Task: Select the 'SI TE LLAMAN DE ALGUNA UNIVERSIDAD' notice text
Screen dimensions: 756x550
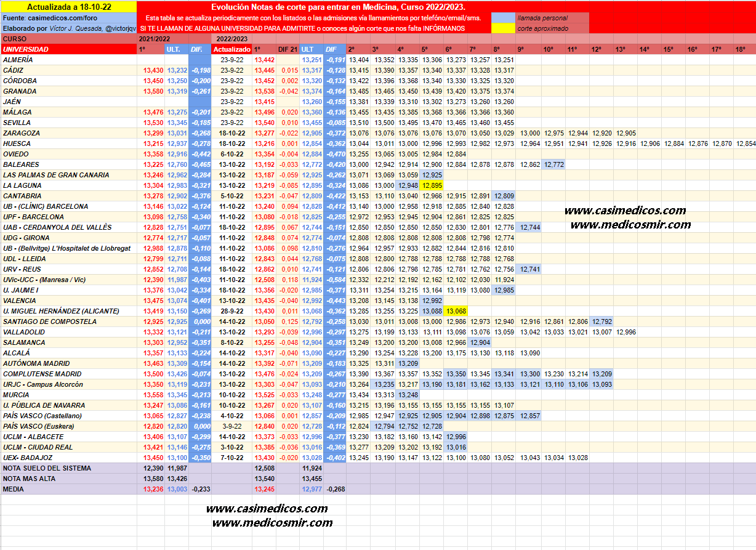Action: (x=302, y=28)
